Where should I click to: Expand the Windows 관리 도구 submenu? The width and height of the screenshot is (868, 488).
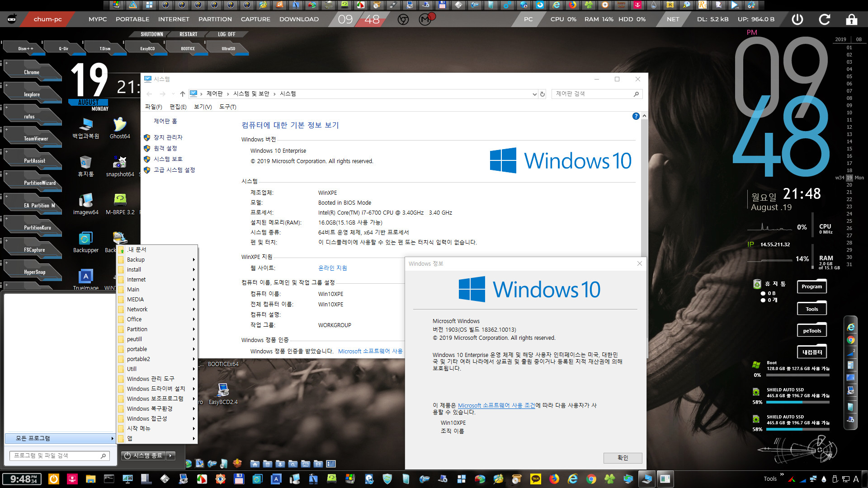157,379
